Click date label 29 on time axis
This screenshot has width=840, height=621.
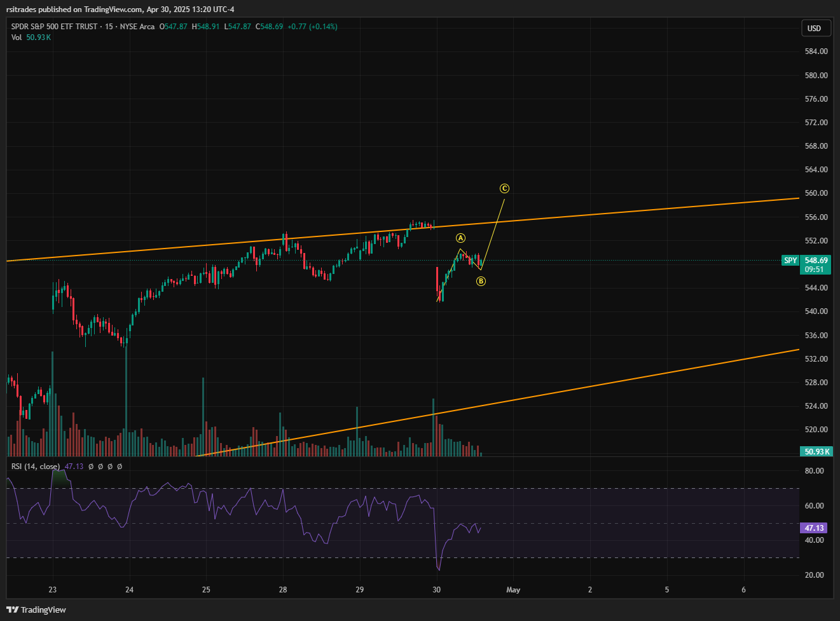pyautogui.click(x=359, y=590)
